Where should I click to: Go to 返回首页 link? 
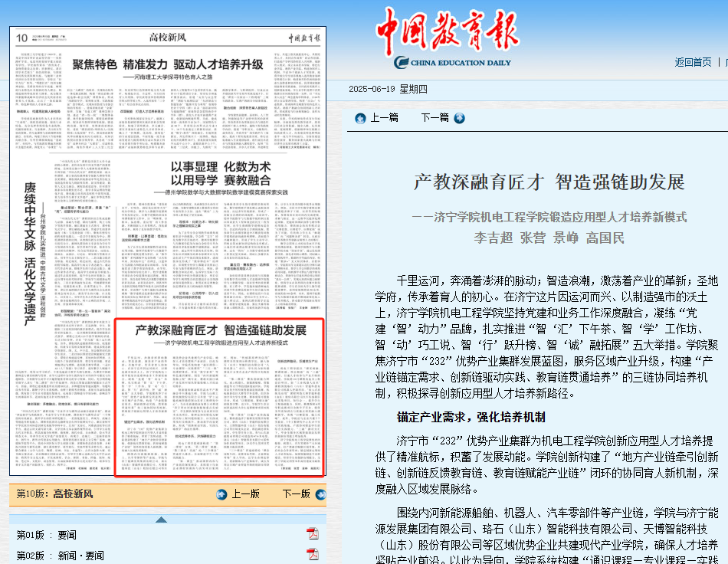(693, 62)
